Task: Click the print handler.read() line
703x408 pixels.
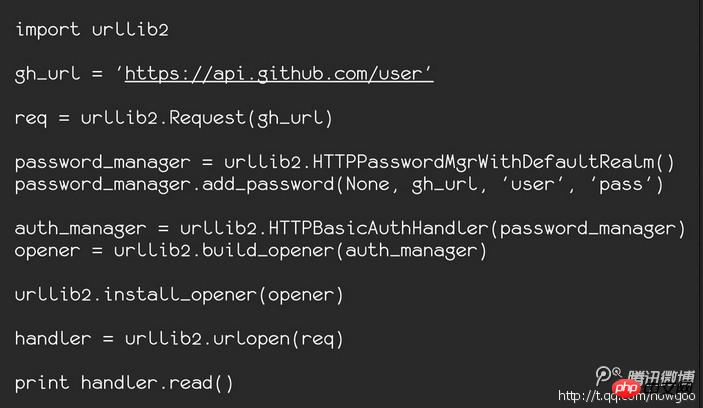Action: (124, 383)
